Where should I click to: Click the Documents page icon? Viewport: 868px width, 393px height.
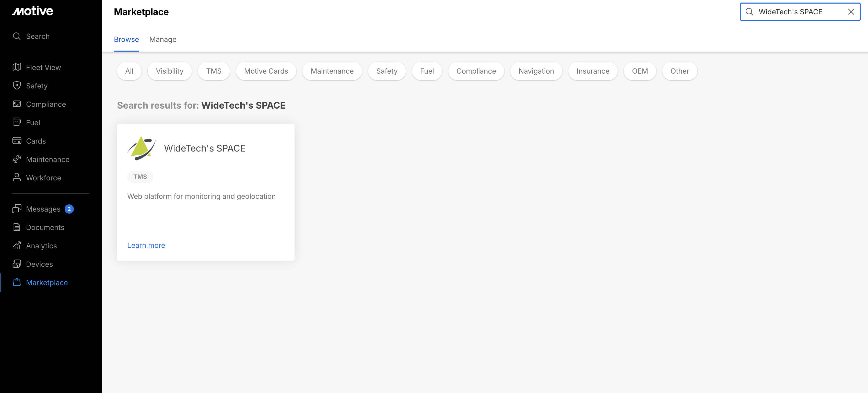coord(17,227)
